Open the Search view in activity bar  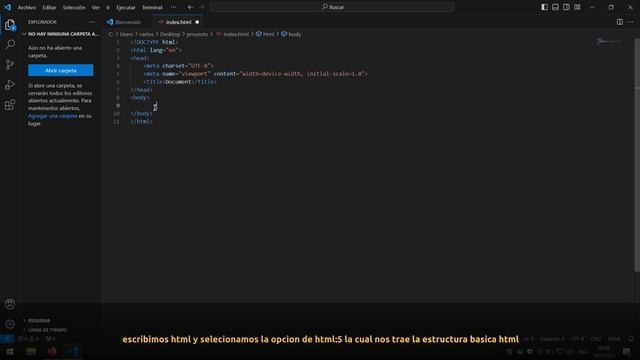(10, 44)
